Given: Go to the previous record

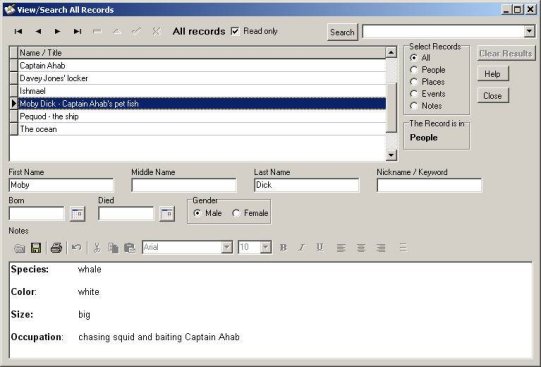Looking at the screenshot, I should 38,31.
